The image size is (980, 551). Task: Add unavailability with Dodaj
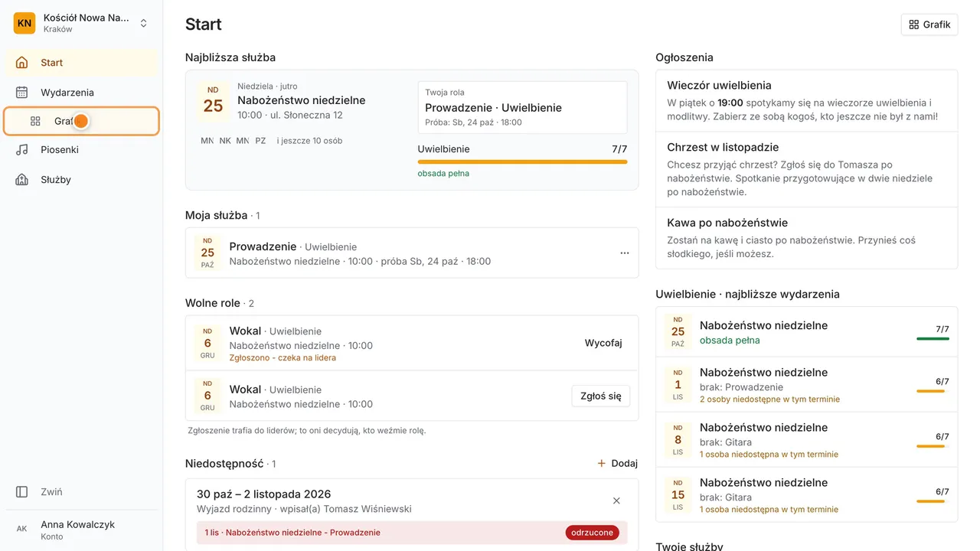click(617, 464)
